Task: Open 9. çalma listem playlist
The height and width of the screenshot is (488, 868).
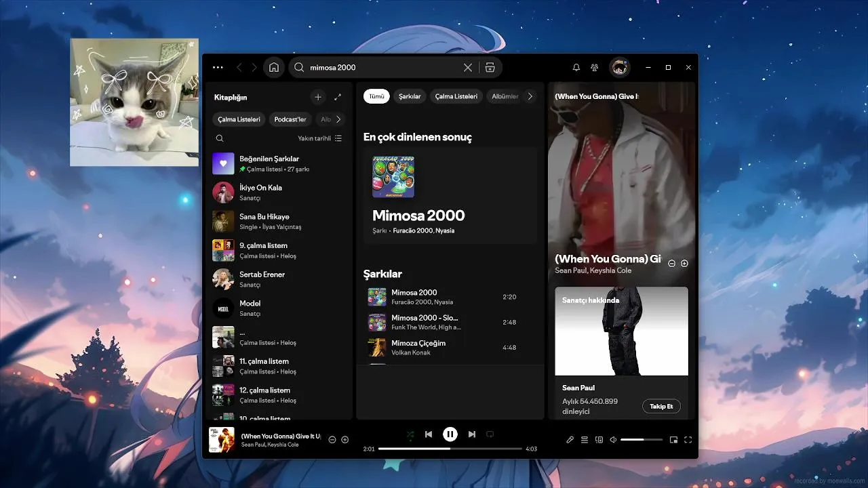Action: click(x=278, y=251)
